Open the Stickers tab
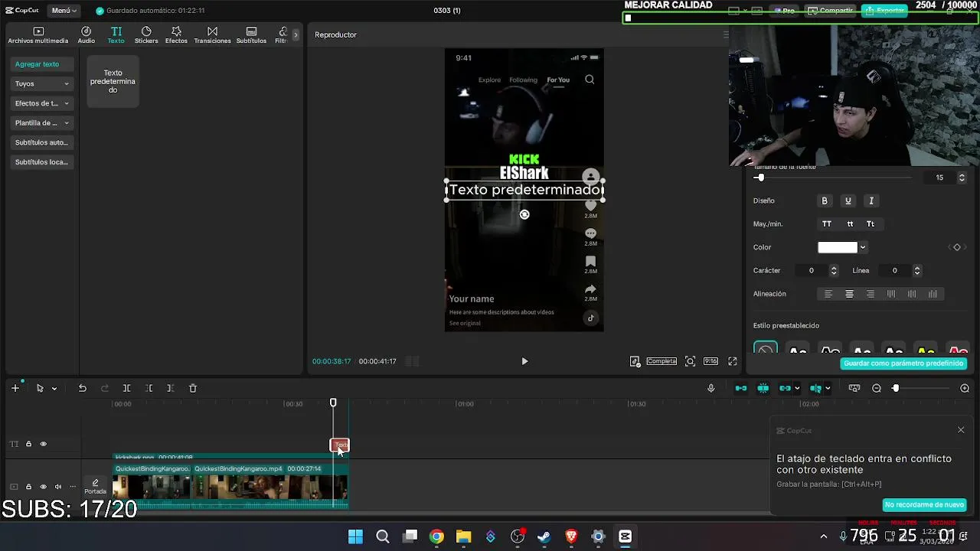 (x=146, y=35)
